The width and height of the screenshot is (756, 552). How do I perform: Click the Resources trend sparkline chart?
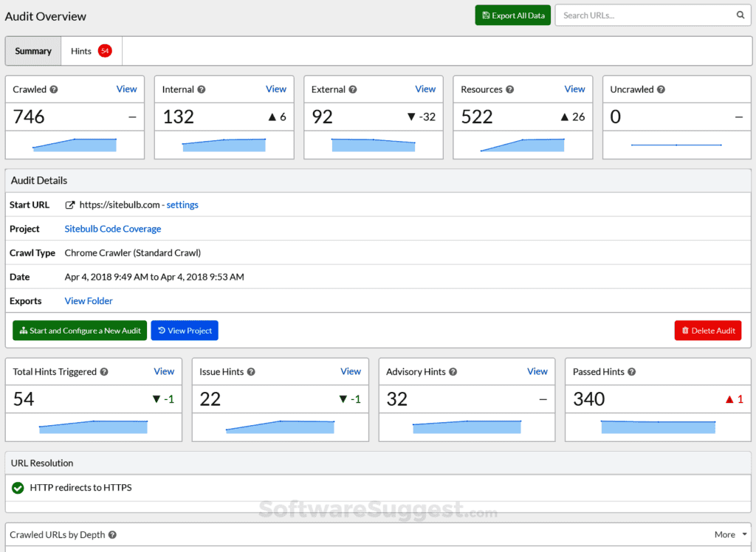(x=523, y=145)
